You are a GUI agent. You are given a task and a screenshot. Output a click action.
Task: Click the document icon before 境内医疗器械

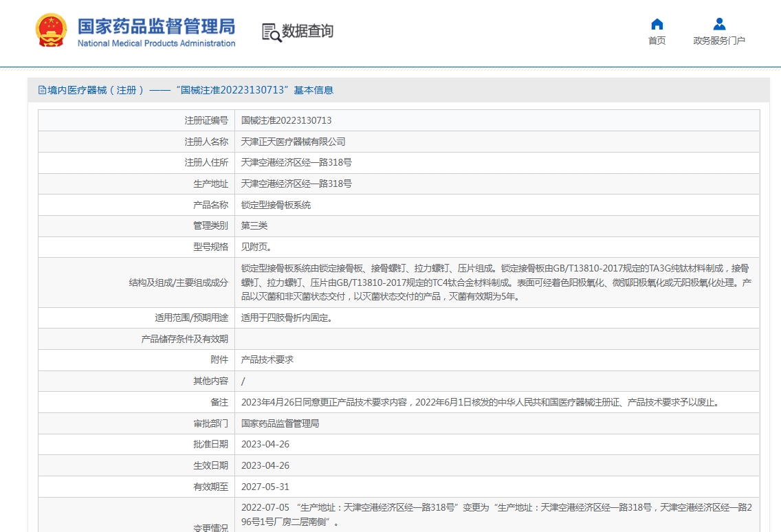click(43, 90)
